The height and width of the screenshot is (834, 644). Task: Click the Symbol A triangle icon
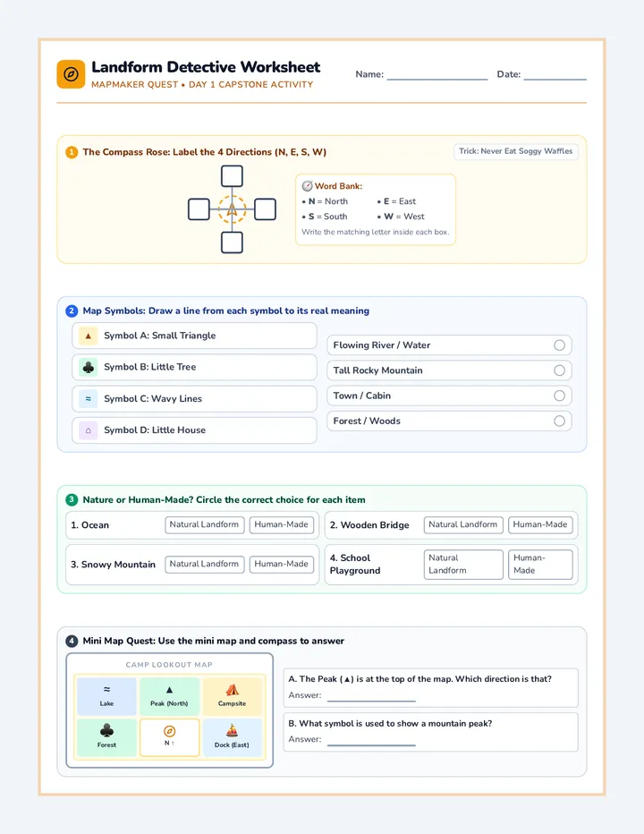[x=89, y=336]
